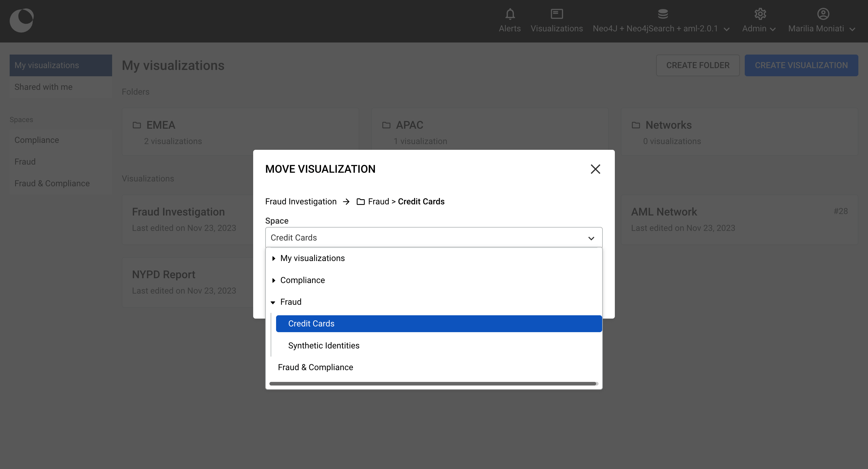Image resolution: width=868 pixels, height=469 pixels.
Task: Click the Admin gear icon
Action: point(760,14)
